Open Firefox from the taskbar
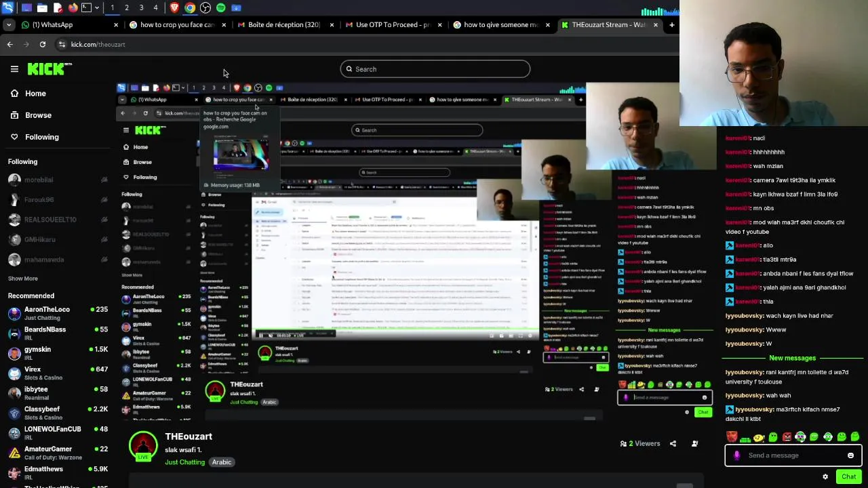868x488 pixels. pos(73,8)
